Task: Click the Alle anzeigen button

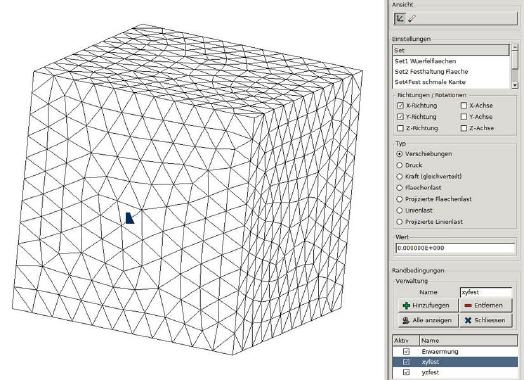Action: 428,320
